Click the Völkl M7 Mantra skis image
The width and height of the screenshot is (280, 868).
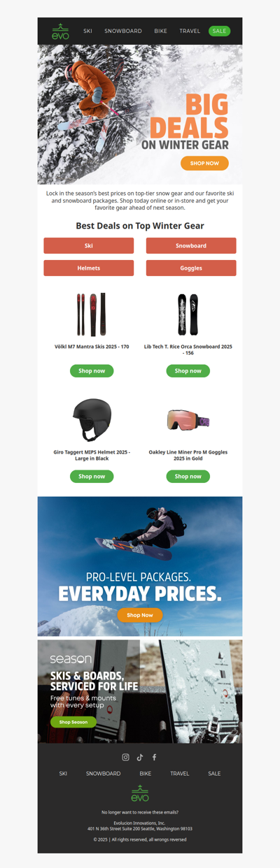click(x=92, y=314)
